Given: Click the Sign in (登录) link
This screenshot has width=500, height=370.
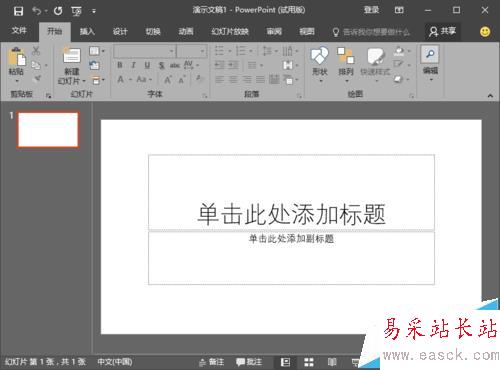Looking at the screenshot, I should 371,10.
